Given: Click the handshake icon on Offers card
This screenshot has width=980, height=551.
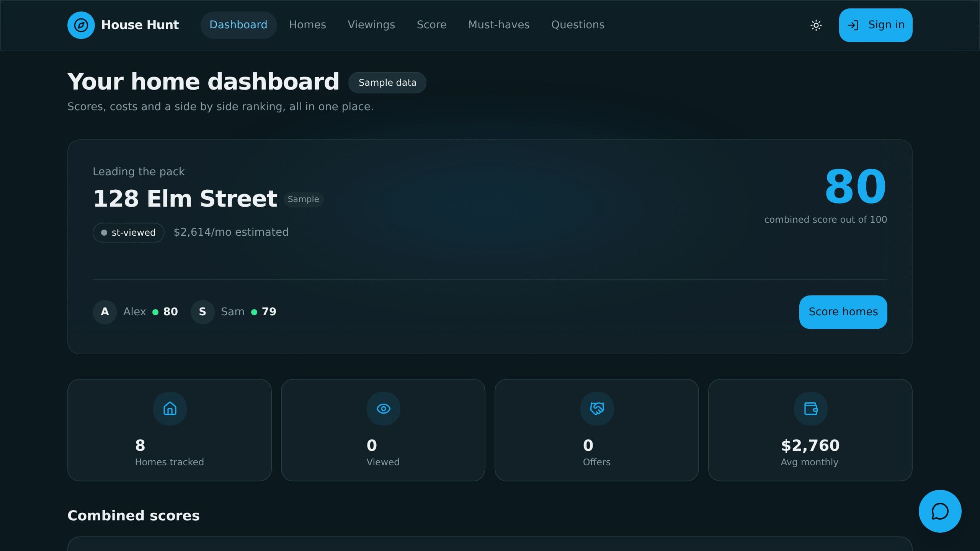Looking at the screenshot, I should (x=597, y=409).
